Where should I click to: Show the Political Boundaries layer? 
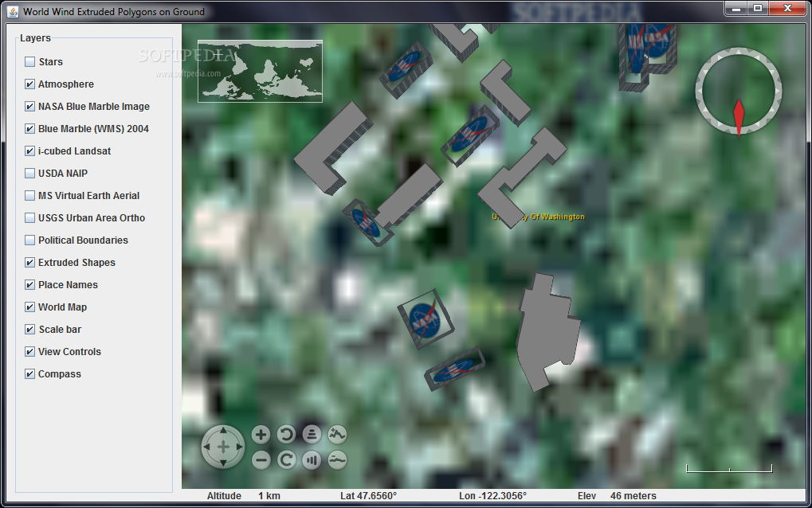pyautogui.click(x=30, y=240)
